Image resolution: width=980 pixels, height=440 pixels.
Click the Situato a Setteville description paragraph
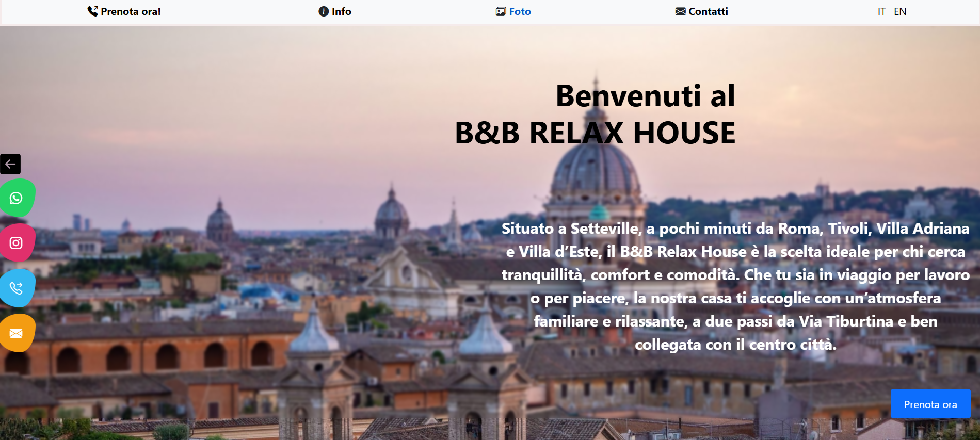735,286
